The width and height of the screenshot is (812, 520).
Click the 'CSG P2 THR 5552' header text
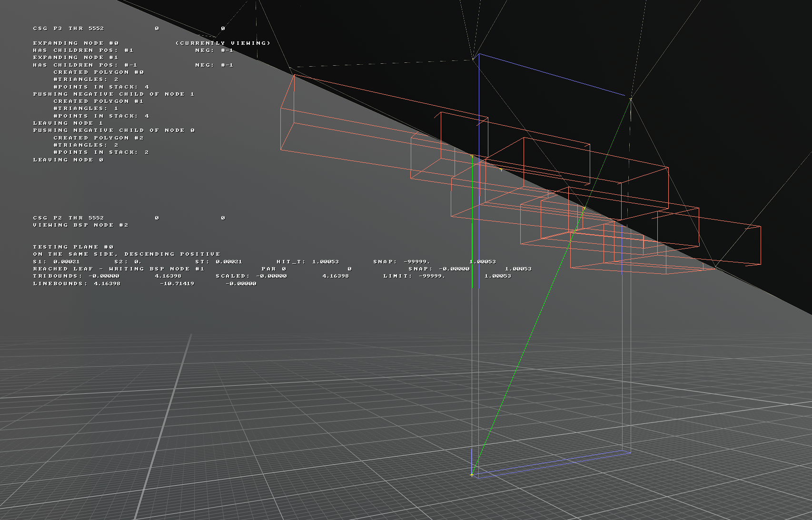coord(69,218)
